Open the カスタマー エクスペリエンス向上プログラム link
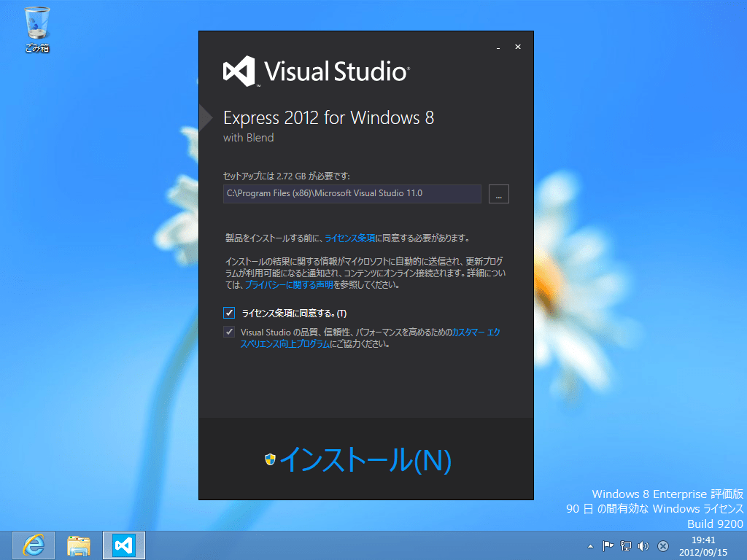 point(370,338)
